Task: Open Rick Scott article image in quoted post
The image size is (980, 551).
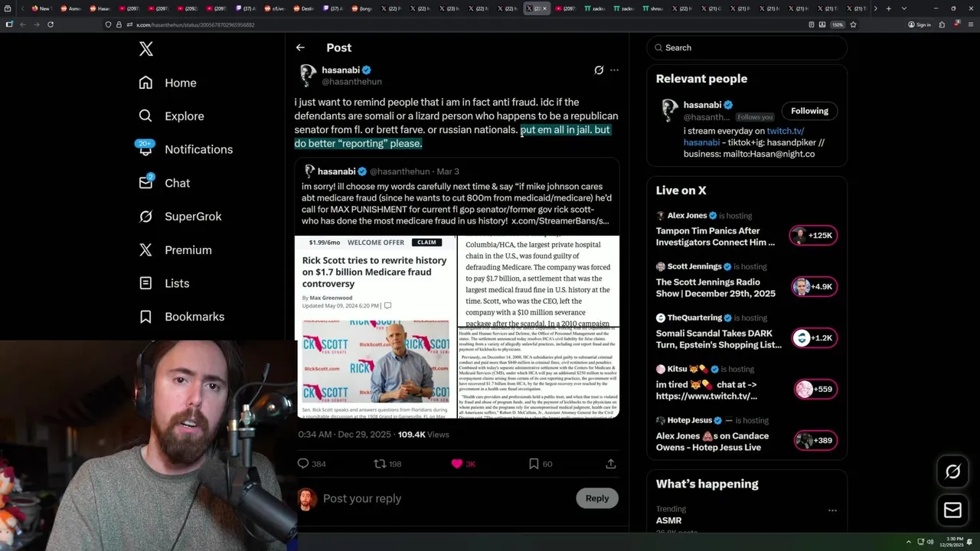Action: click(x=375, y=327)
